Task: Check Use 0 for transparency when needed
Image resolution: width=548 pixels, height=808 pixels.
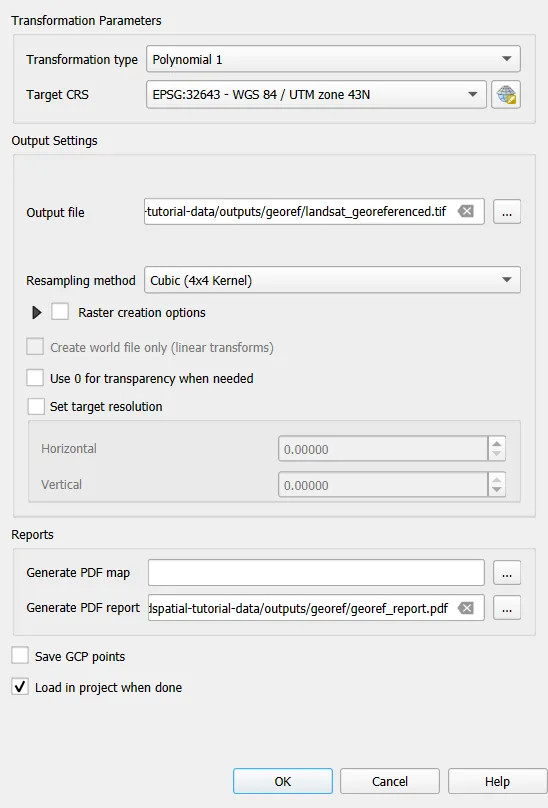Action: point(35,378)
